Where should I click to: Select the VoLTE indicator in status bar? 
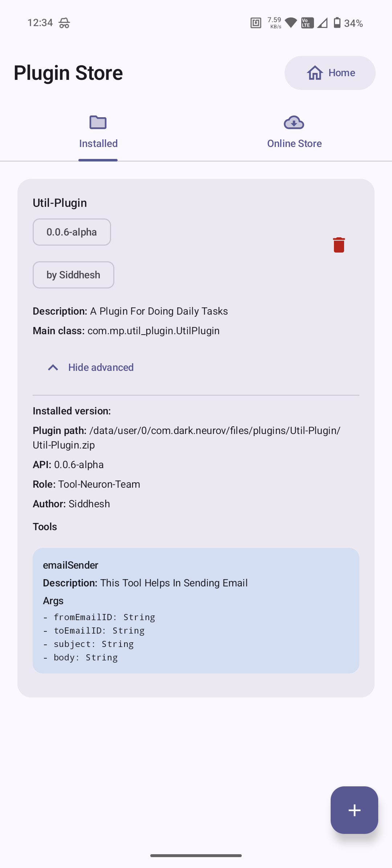tap(306, 23)
